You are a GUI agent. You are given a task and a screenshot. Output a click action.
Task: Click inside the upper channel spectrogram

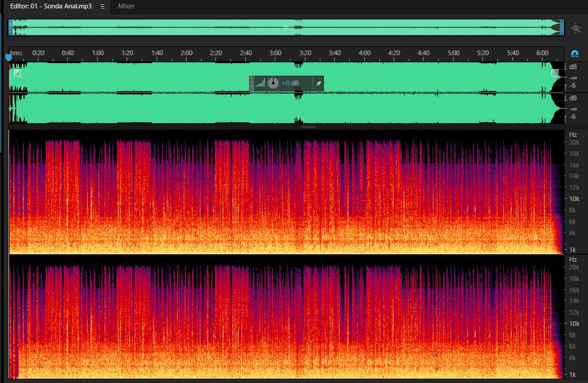[287, 192]
